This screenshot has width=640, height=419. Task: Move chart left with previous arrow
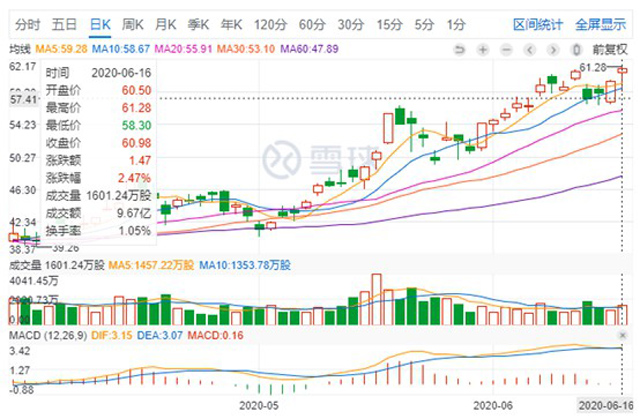530,50
